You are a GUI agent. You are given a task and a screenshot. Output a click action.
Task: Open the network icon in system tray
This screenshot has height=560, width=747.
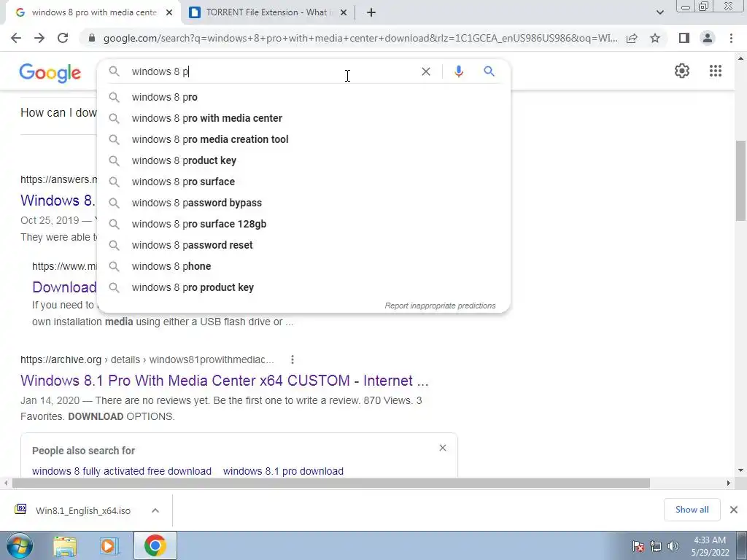pyautogui.click(x=656, y=546)
